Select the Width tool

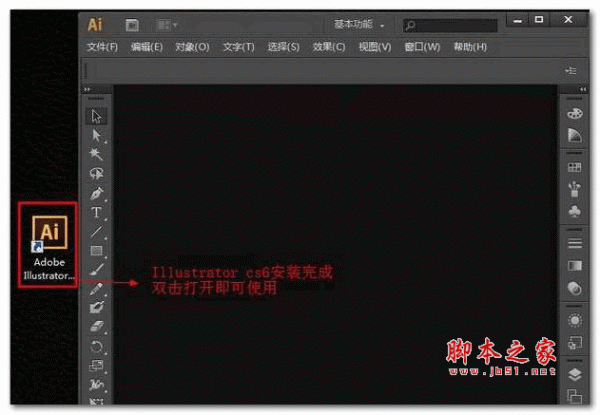[96, 384]
